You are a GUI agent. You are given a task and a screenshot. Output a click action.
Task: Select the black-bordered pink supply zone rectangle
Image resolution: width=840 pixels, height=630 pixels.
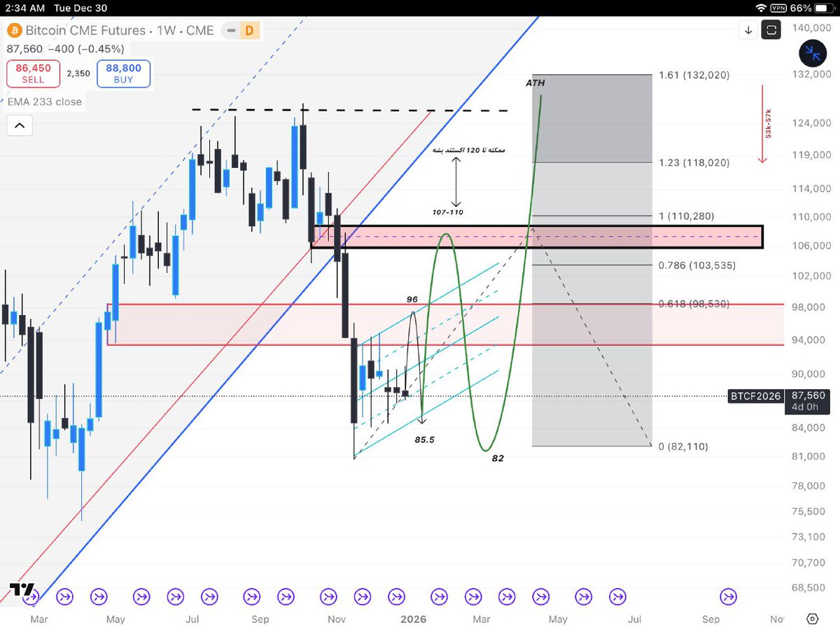tap(536, 237)
